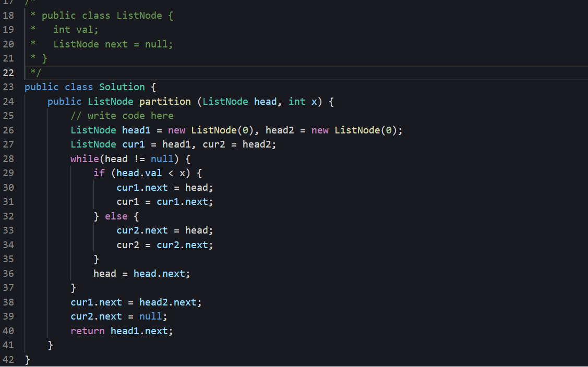Screen dimensions: 588x367
Task: Click line number 36 in the gutter
Action: point(8,274)
